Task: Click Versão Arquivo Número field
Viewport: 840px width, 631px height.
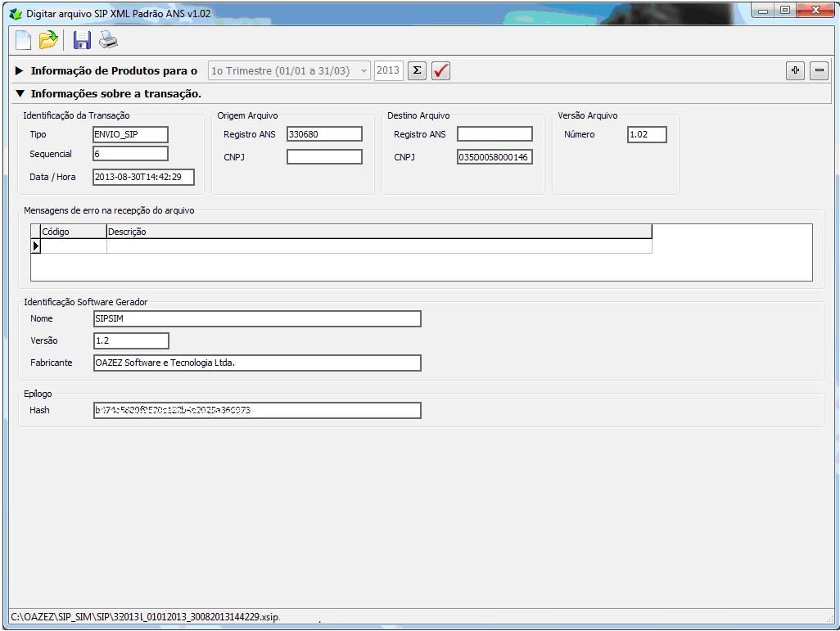Action: pyautogui.click(x=647, y=134)
